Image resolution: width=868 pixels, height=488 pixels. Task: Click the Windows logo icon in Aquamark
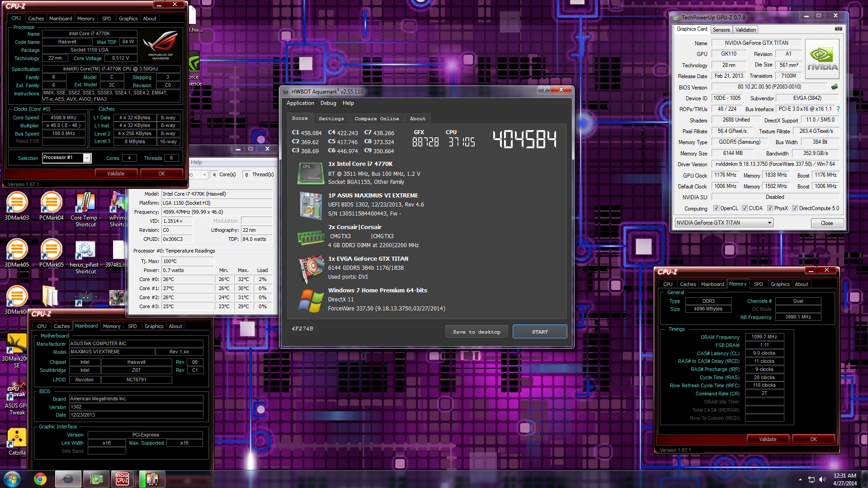click(x=311, y=300)
